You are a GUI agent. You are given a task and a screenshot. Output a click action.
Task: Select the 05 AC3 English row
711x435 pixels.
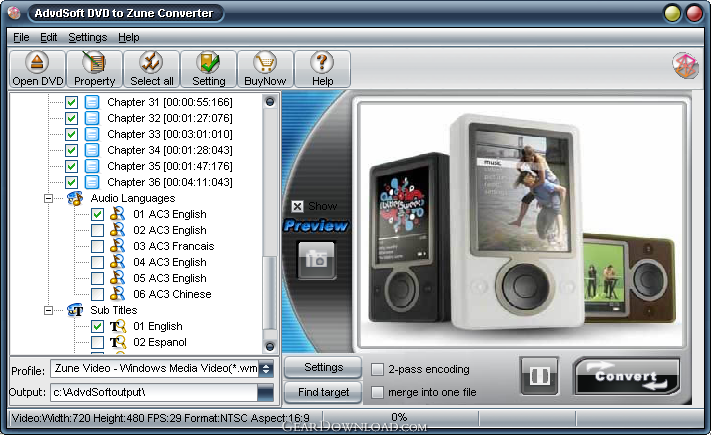coord(170,278)
